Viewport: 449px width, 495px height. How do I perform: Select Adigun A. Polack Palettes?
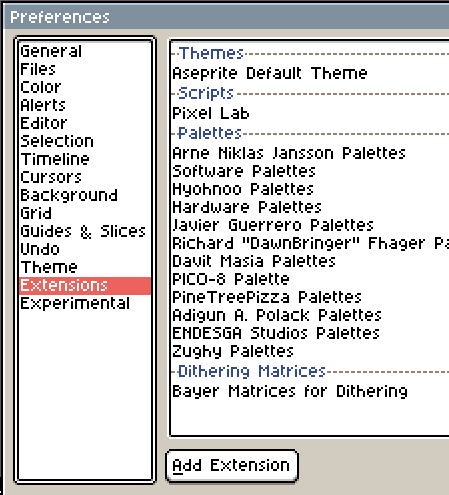click(x=310, y=315)
